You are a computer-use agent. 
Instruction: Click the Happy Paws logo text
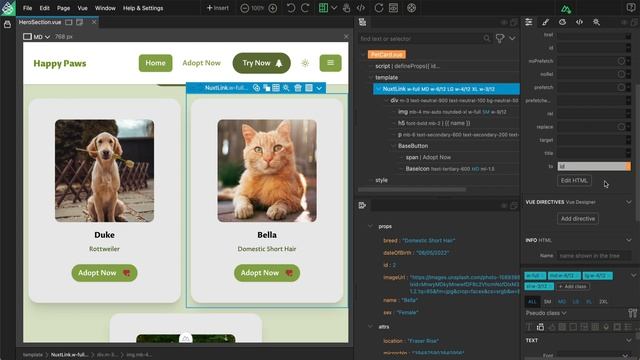[x=60, y=63]
